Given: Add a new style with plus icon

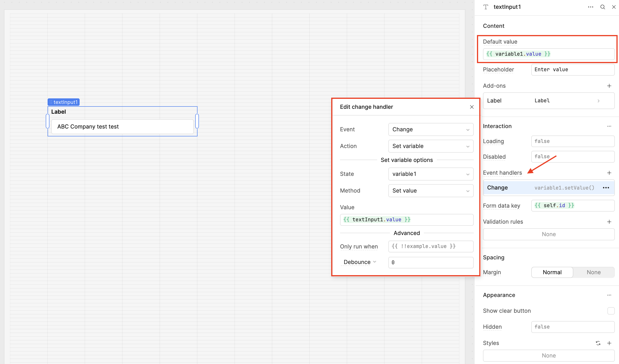Looking at the screenshot, I should point(609,343).
